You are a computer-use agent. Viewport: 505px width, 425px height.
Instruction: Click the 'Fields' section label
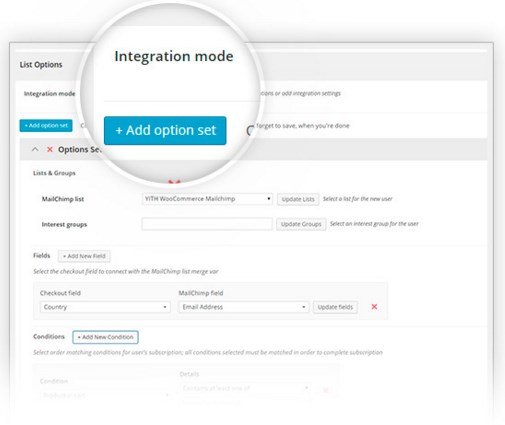point(42,256)
